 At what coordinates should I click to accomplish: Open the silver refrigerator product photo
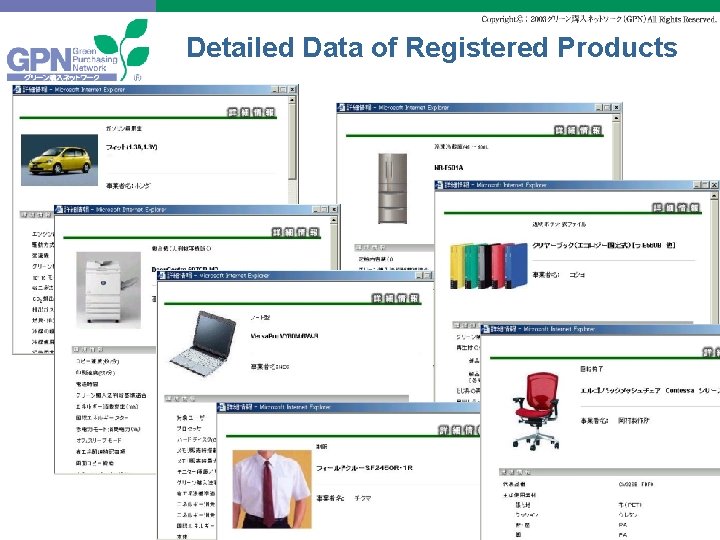(x=392, y=188)
